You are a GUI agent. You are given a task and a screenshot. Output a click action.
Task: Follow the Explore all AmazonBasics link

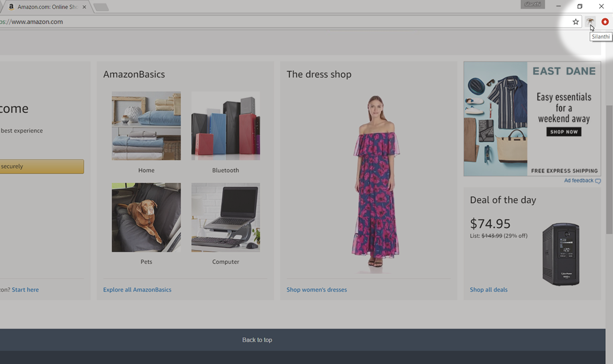coord(137,289)
